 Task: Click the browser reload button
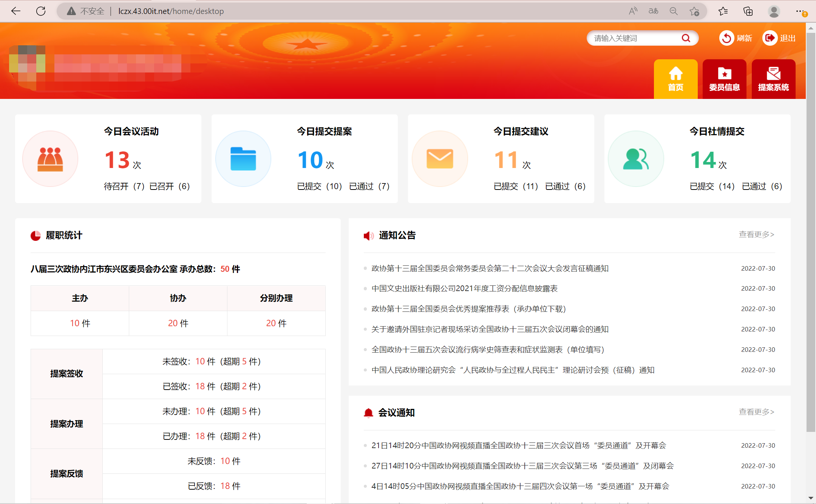click(41, 11)
